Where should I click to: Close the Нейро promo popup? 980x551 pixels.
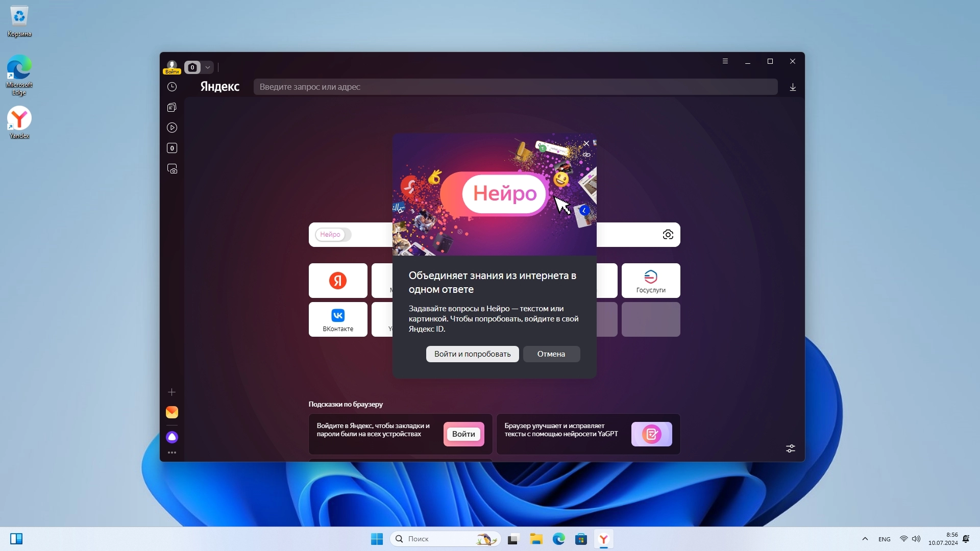coord(586,143)
